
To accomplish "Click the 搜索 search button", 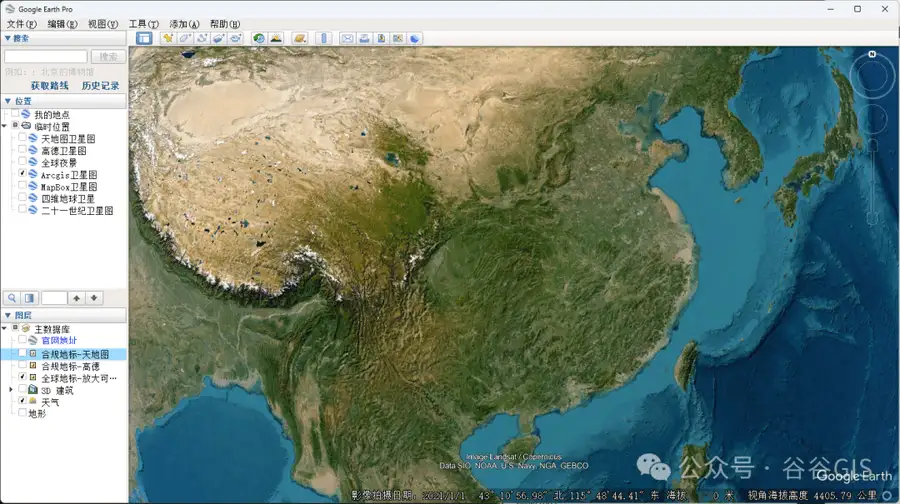I will click(108, 56).
